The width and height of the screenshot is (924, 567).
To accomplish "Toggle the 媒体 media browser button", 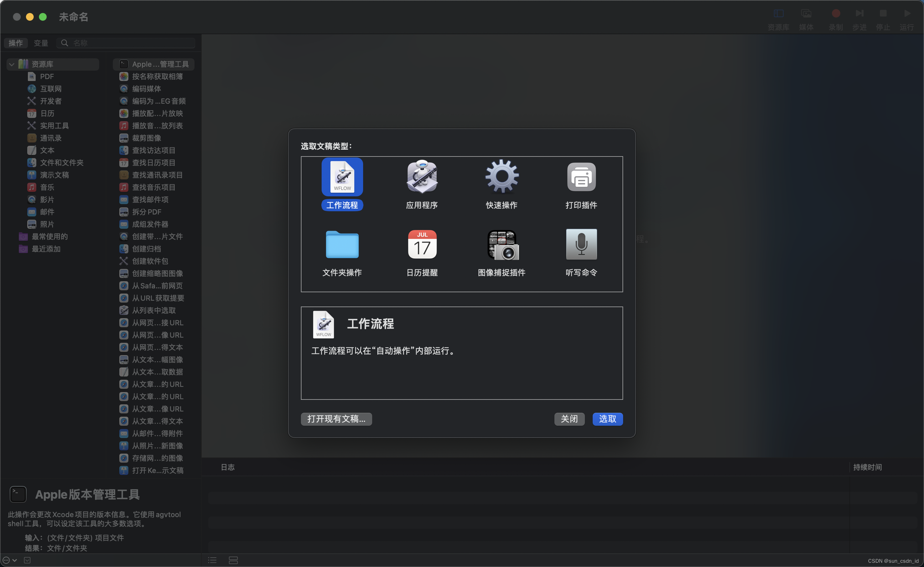I will tap(806, 14).
